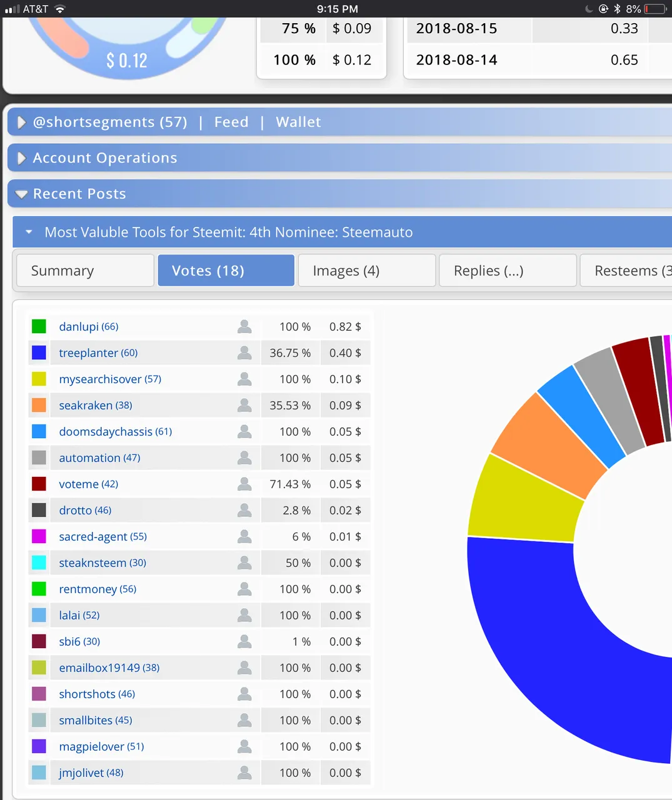Click the person icon in seakraken row

[x=244, y=405]
